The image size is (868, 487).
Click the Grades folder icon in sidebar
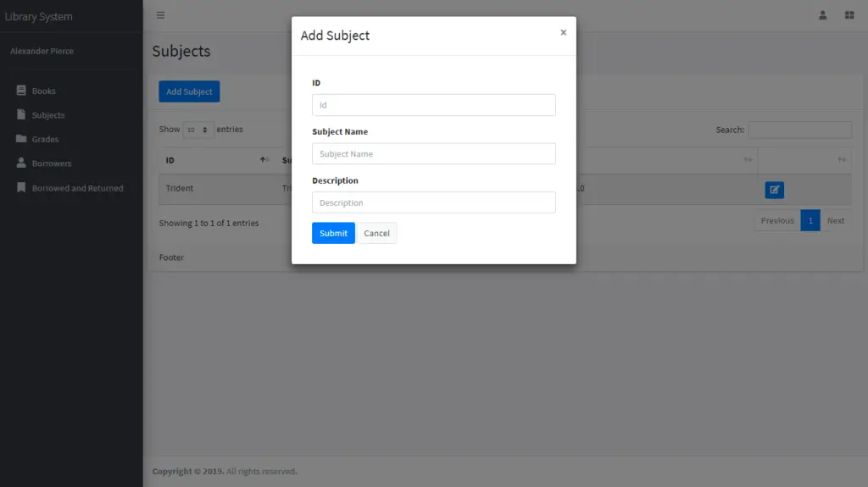pos(22,139)
